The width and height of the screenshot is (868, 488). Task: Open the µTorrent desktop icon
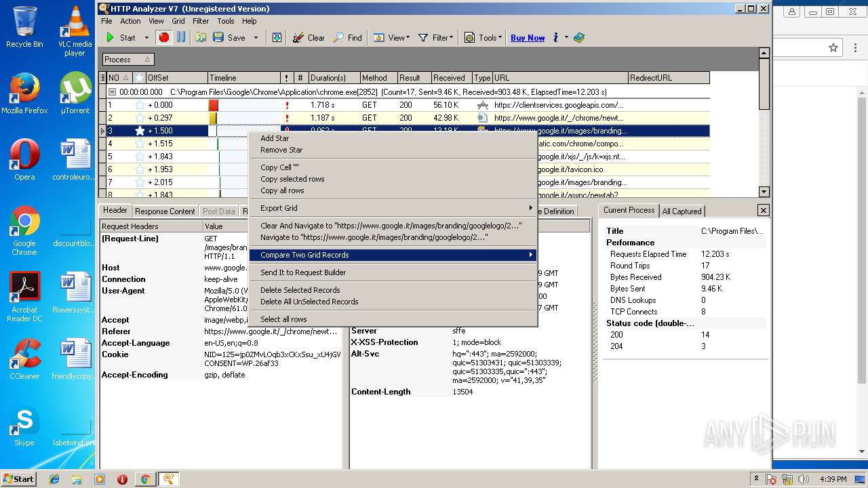(75, 94)
